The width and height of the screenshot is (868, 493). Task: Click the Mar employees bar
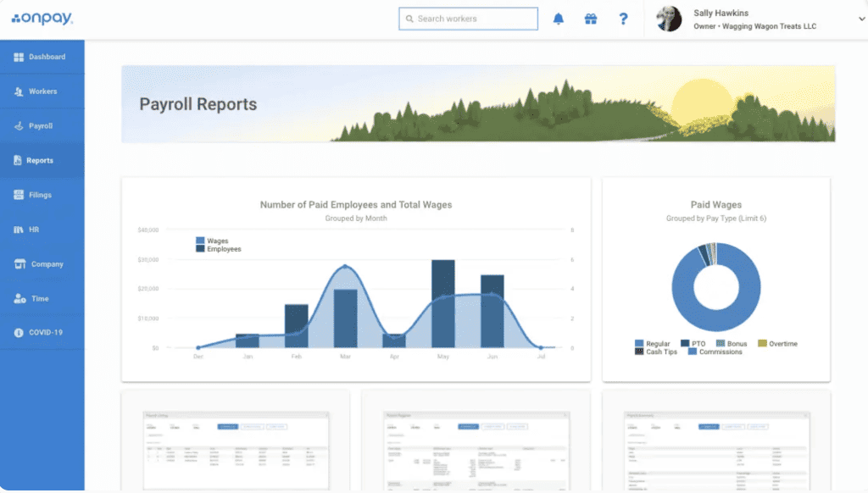pyautogui.click(x=346, y=319)
